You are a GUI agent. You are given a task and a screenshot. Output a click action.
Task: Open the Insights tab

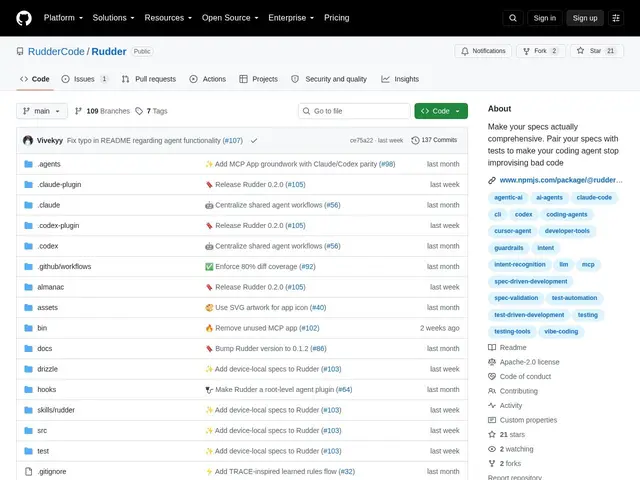400,79
